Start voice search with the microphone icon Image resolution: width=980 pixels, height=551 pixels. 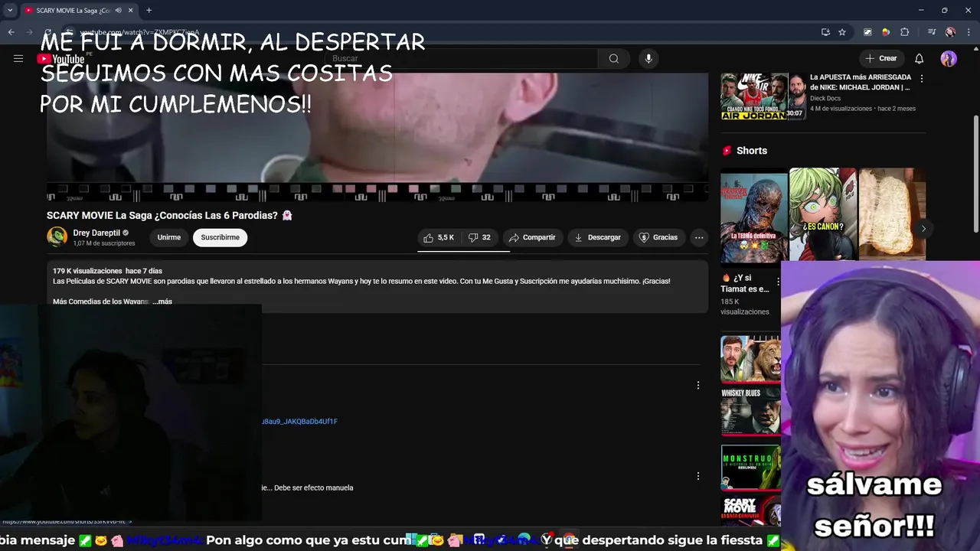648,59
